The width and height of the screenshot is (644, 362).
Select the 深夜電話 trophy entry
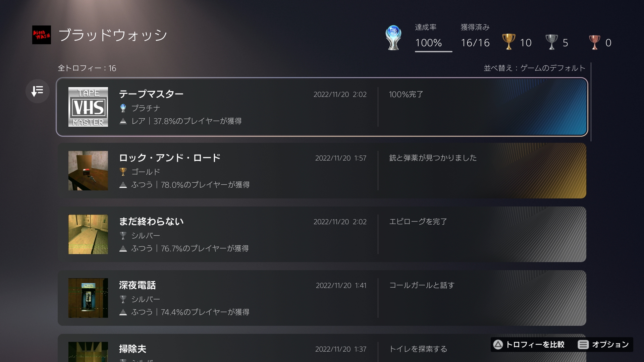322,298
